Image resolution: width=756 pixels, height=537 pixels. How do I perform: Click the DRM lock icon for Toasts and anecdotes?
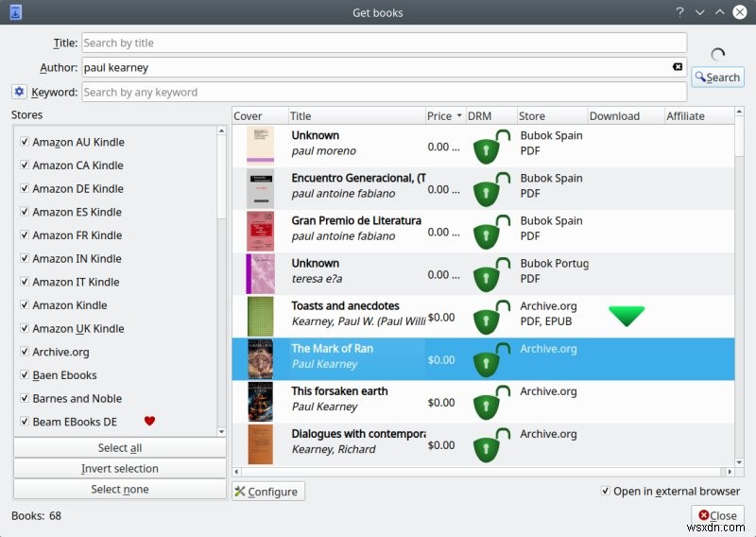490,317
